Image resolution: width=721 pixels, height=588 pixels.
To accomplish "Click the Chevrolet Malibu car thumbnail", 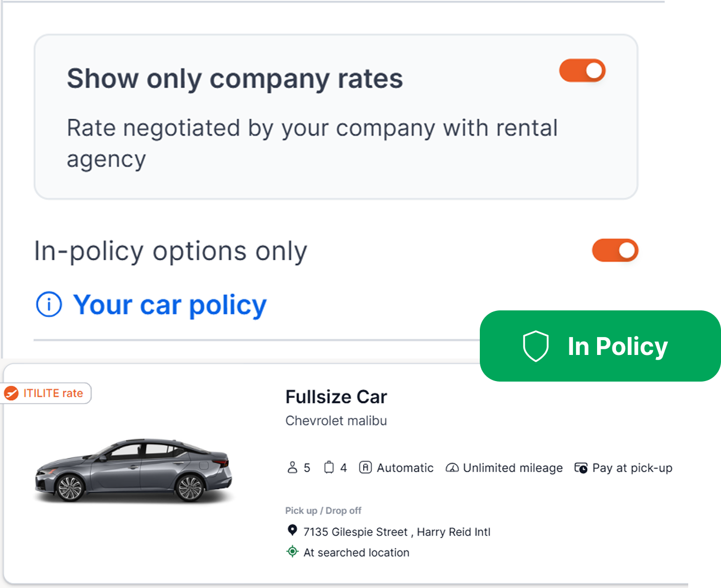I will (x=134, y=471).
